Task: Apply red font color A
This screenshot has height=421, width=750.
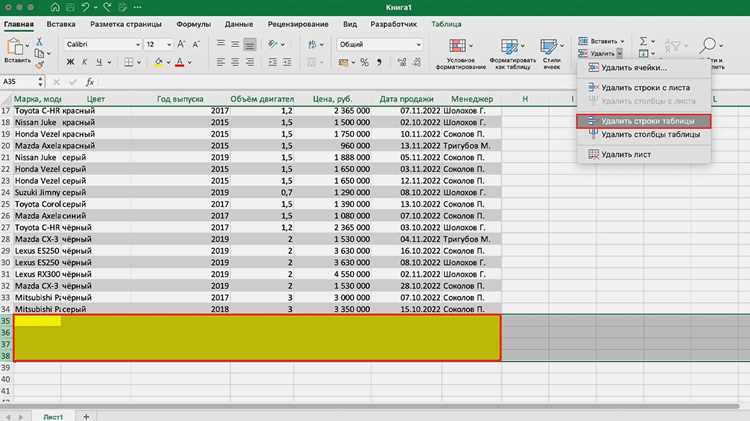Action: (x=180, y=62)
